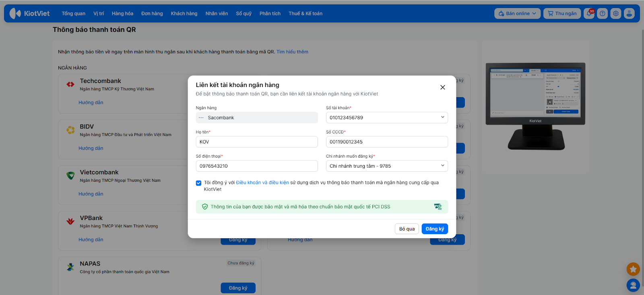Image resolution: width=644 pixels, height=295 pixels.
Task: Click the NAPAS logo icon
Action: coord(70,267)
